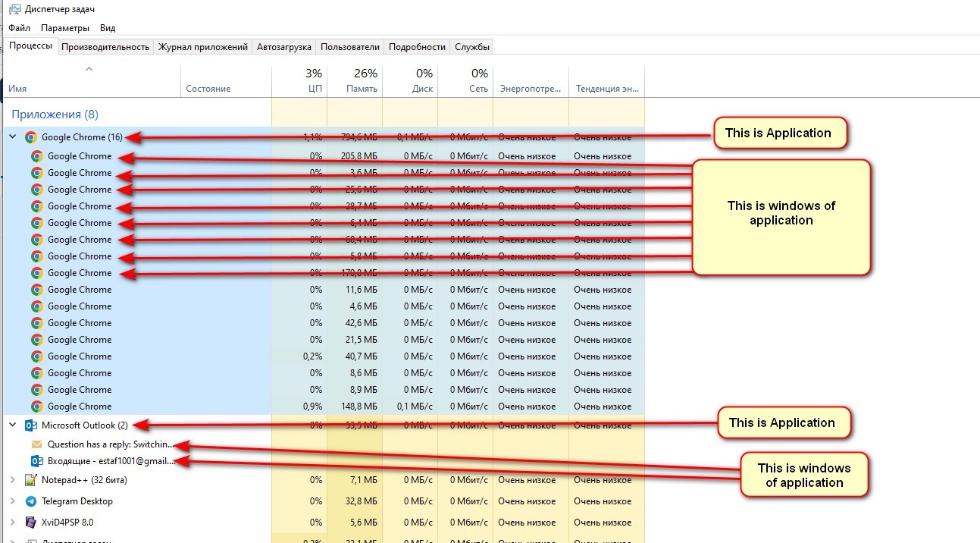The height and width of the screenshot is (543, 980).
Task: Select 'Входящие - estaf1001@gmail...' window entry
Action: click(x=111, y=461)
